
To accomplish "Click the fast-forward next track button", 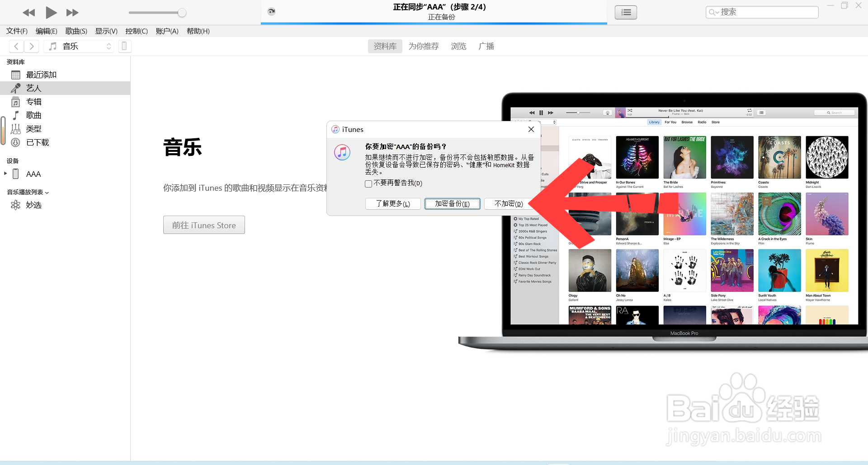I will coord(72,13).
